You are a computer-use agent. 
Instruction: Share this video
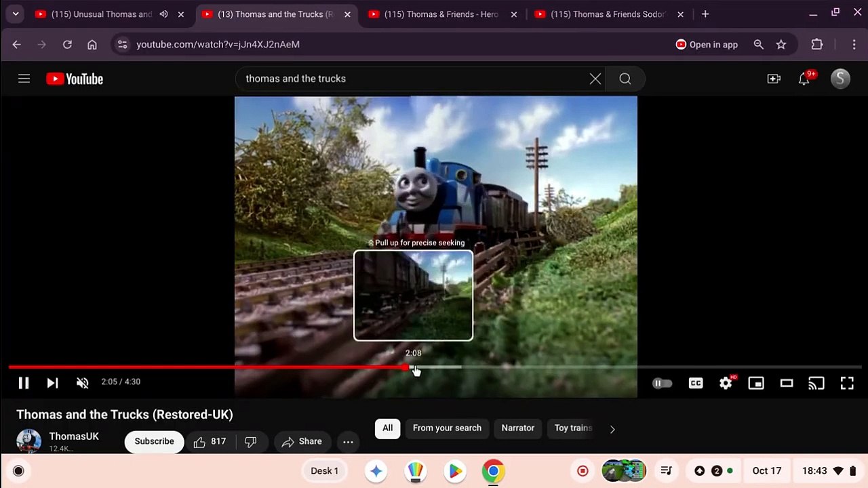(302, 442)
